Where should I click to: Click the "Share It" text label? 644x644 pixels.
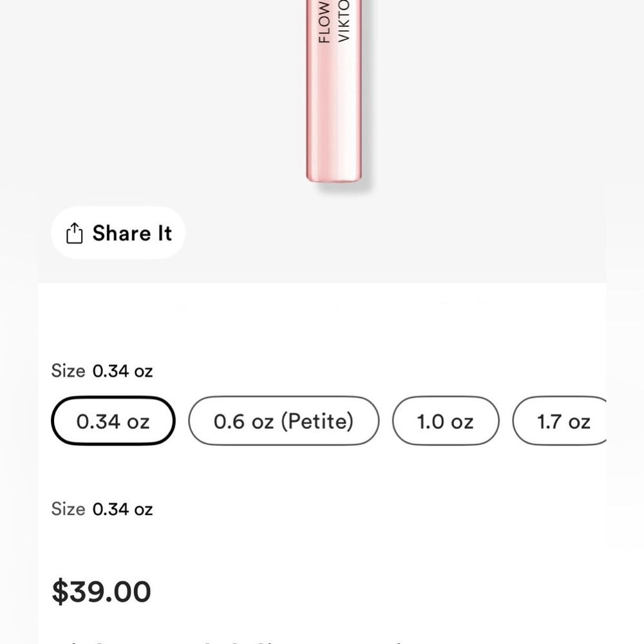[132, 233]
